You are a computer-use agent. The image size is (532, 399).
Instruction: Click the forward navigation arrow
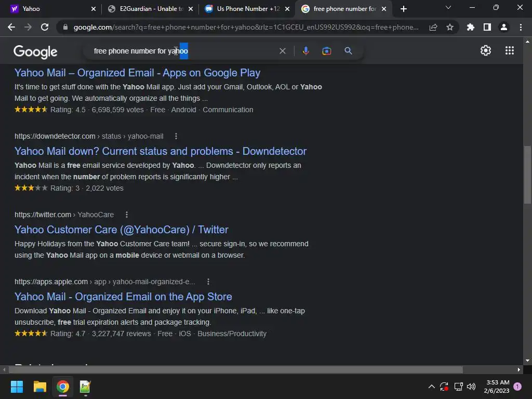28,27
